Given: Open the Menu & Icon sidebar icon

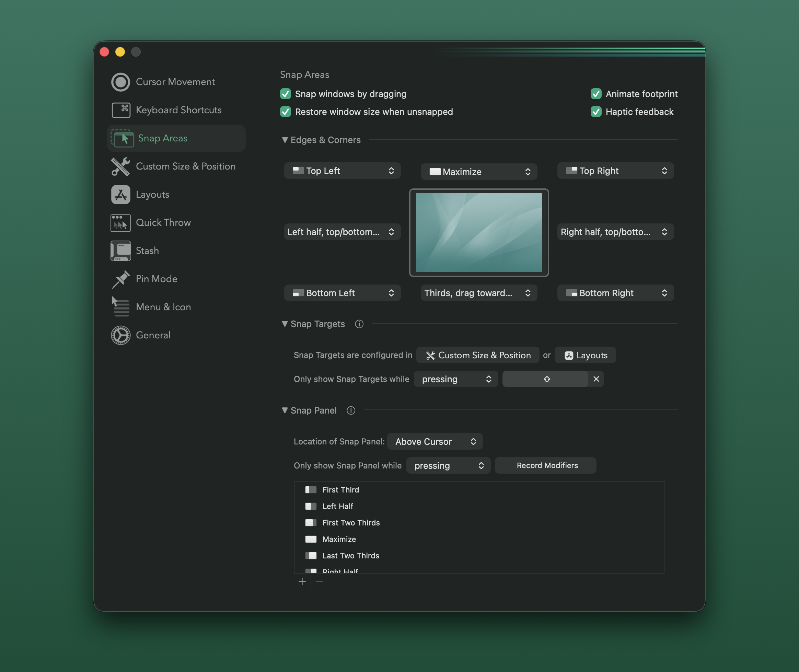Looking at the screenshot, I should 120,307.
